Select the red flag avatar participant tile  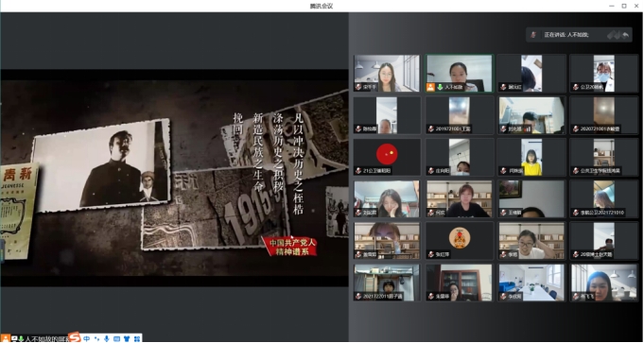[387, 157]
